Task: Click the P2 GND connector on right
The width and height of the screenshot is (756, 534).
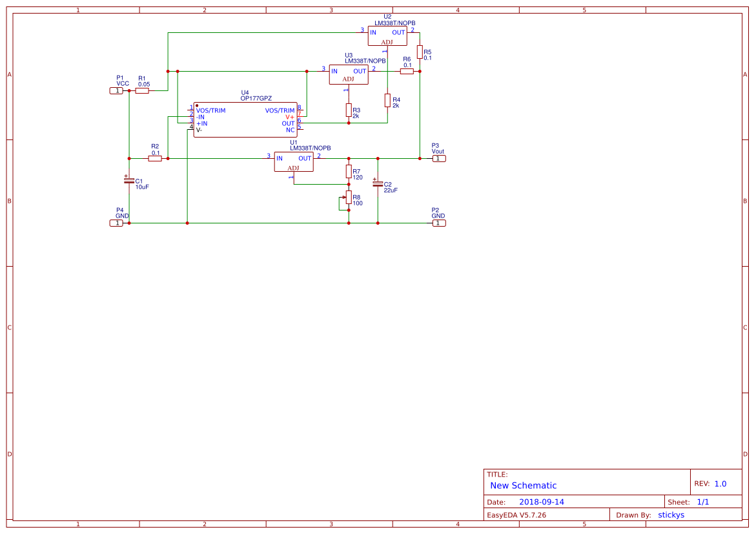Action: (438, 223)
